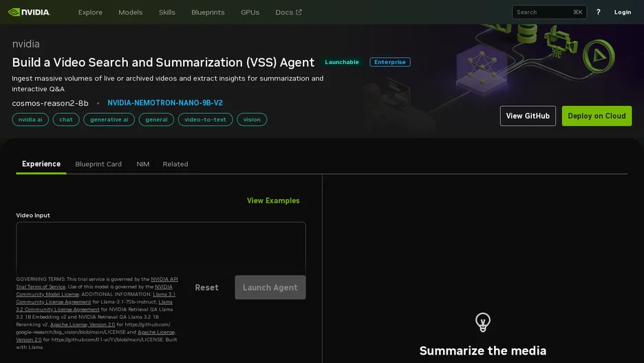
Task: Open the Skills menu item
Action: point(167,12)
